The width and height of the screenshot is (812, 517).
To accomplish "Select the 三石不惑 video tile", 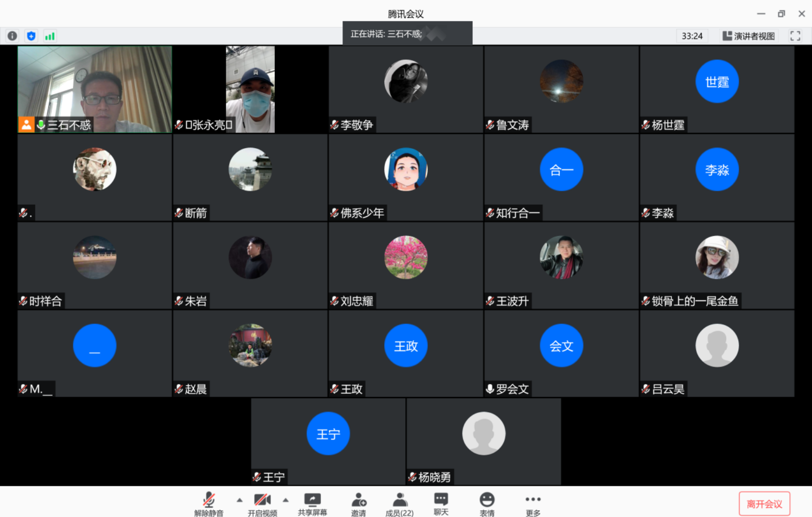I will [95, 89].
